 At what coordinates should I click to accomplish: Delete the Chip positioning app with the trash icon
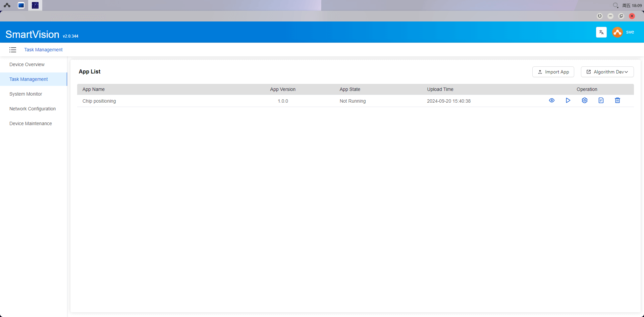coord(618,100)
